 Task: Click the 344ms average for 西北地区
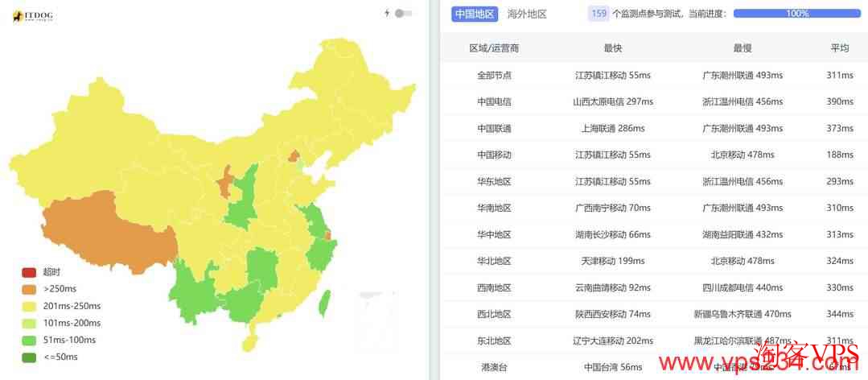pyautogui.click(x=840, y=314)
